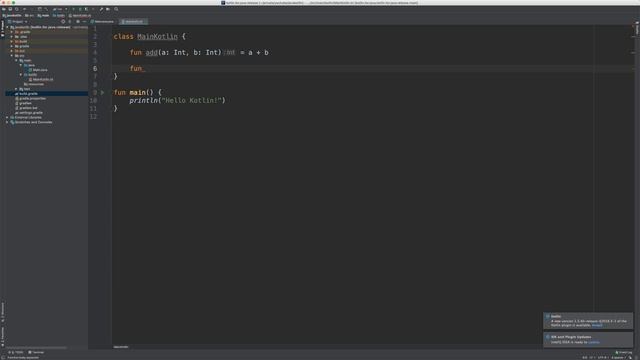
Task: Click the green Run toolbar icon
Action: coord(73,9)
